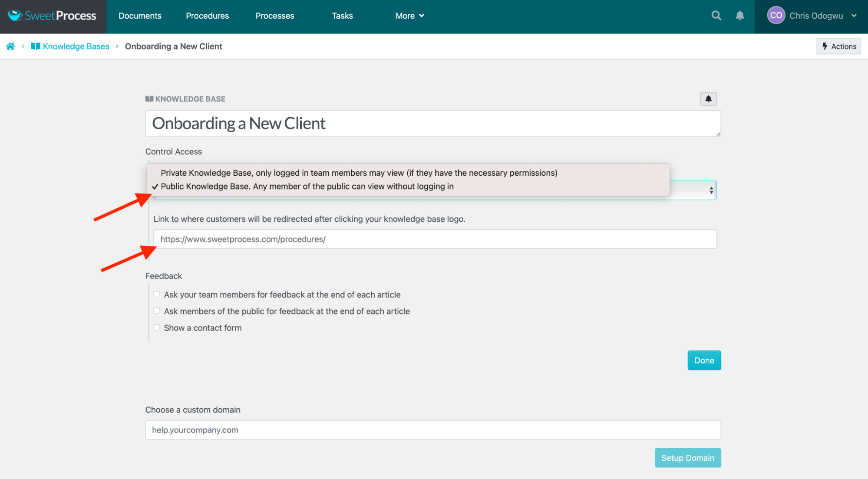Image resolution: width=868 pixels, height=479 pixels.
Task: Toggle notifications with the bell beside Knowledge Base
Action: 708,98
